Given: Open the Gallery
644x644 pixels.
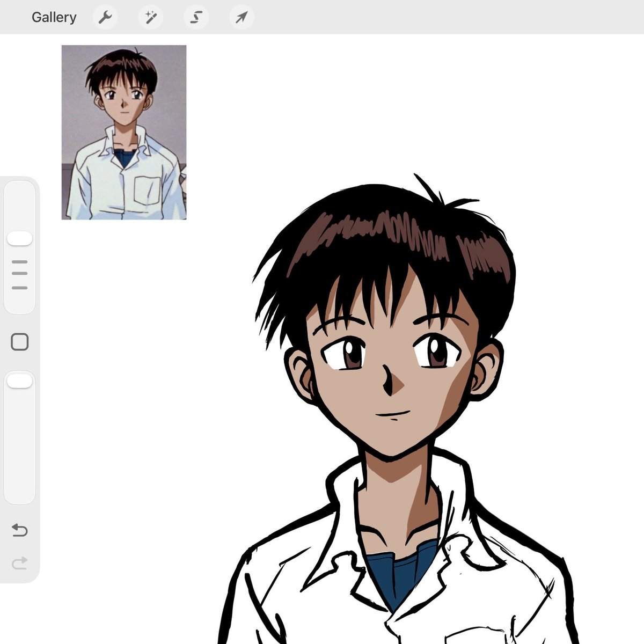Looking at the screenshot, I should 54,17.
